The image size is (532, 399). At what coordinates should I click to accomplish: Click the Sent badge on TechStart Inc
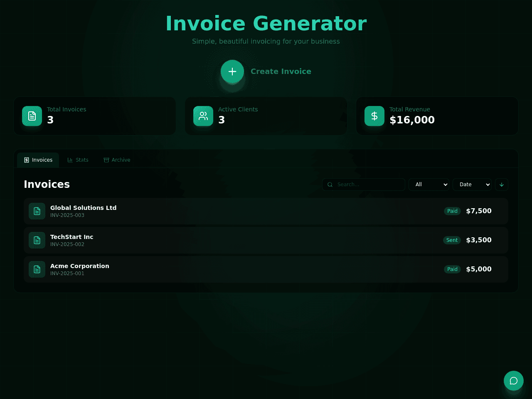[452, 240]
